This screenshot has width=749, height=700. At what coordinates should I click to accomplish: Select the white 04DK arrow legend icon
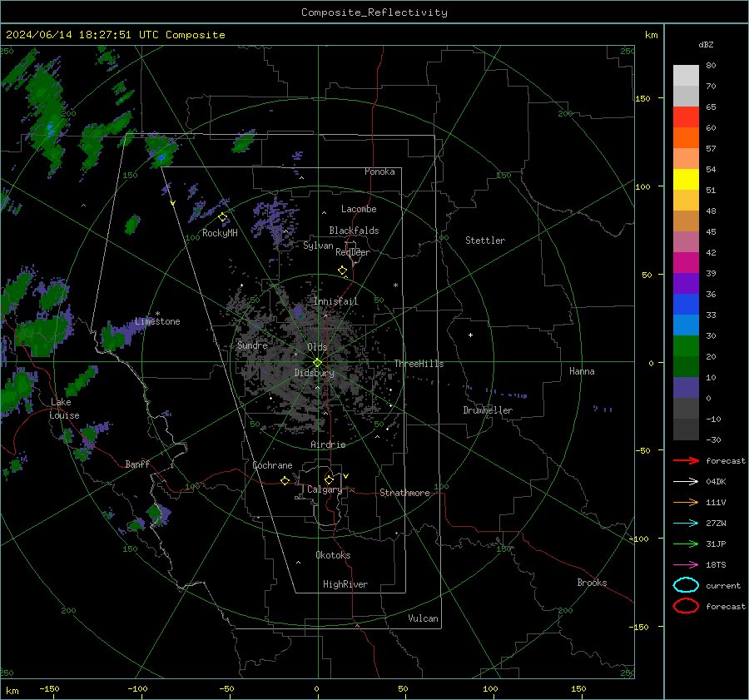tap(686, 482)
